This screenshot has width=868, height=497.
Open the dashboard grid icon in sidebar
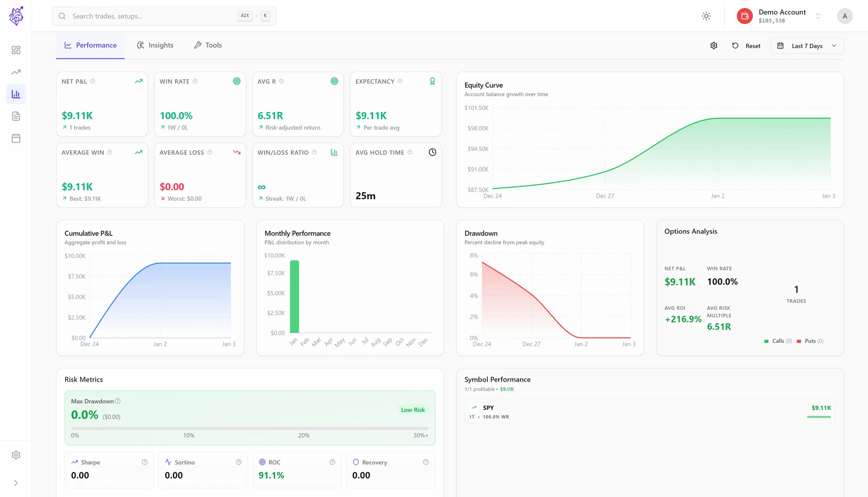tap(16, 50)
